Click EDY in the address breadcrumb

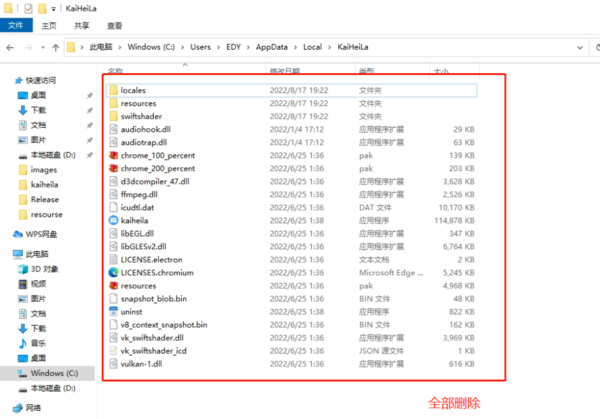[233, 47]
